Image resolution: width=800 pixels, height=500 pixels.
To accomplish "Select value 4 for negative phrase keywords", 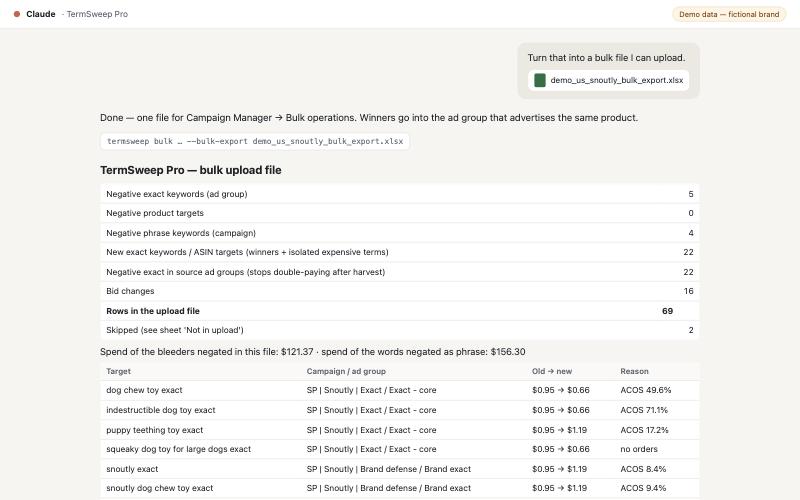I will point(691,233).
